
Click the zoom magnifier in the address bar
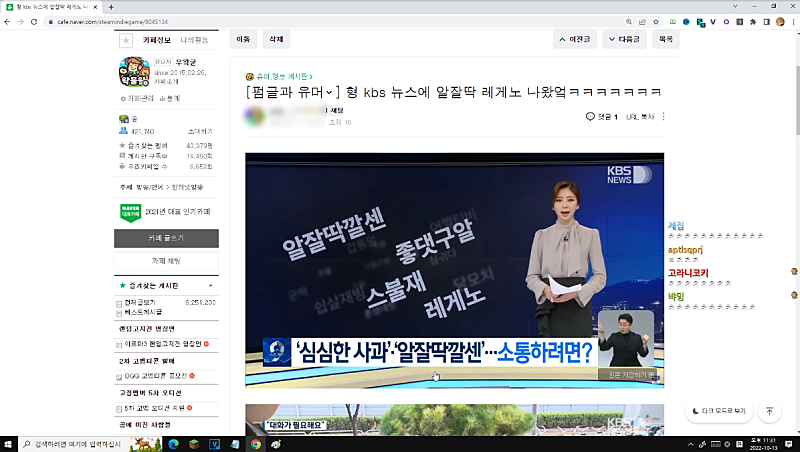(629, 22)
